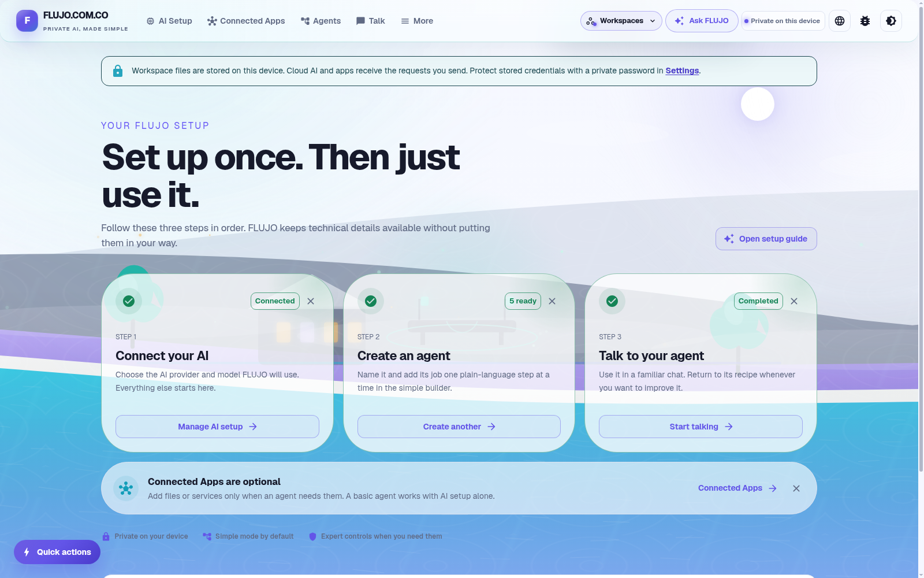Click the Connected status badge
Image resolution: width=924 pixels, height=578 pixels.
pos(275,301)
